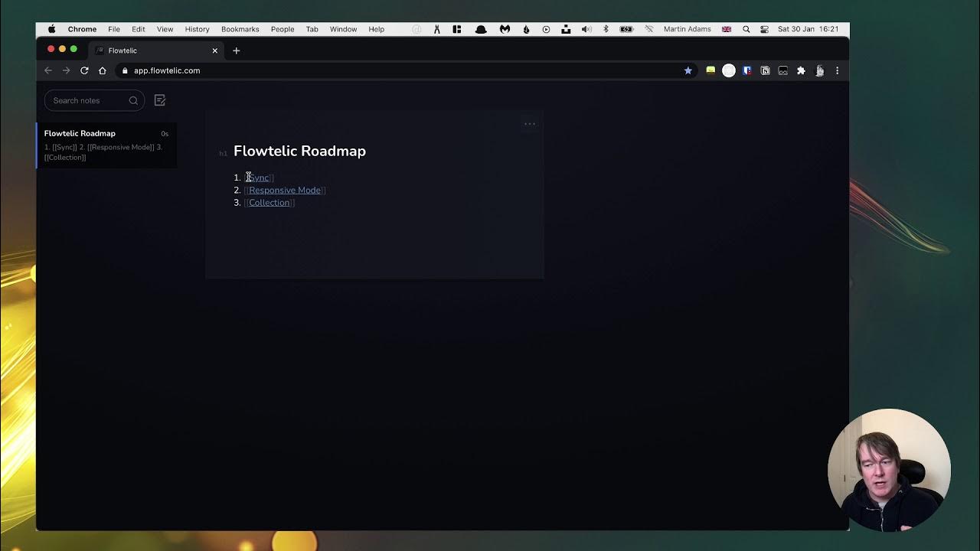Image resolution: width=980 pixels, height=551 pixels.
Task: Open the History menu
Action: [x=197, y=29]
